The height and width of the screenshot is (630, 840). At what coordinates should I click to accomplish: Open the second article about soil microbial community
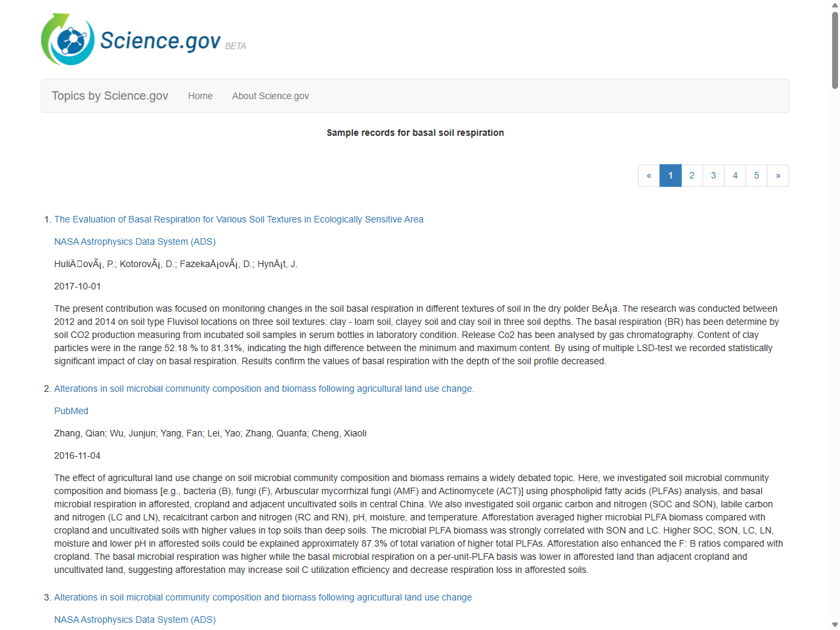pyautogui.click(x=264, y=388)
